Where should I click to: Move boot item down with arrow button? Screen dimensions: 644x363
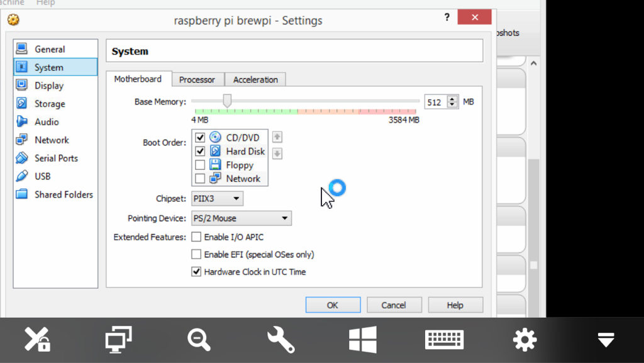click(x=277, y=154)
